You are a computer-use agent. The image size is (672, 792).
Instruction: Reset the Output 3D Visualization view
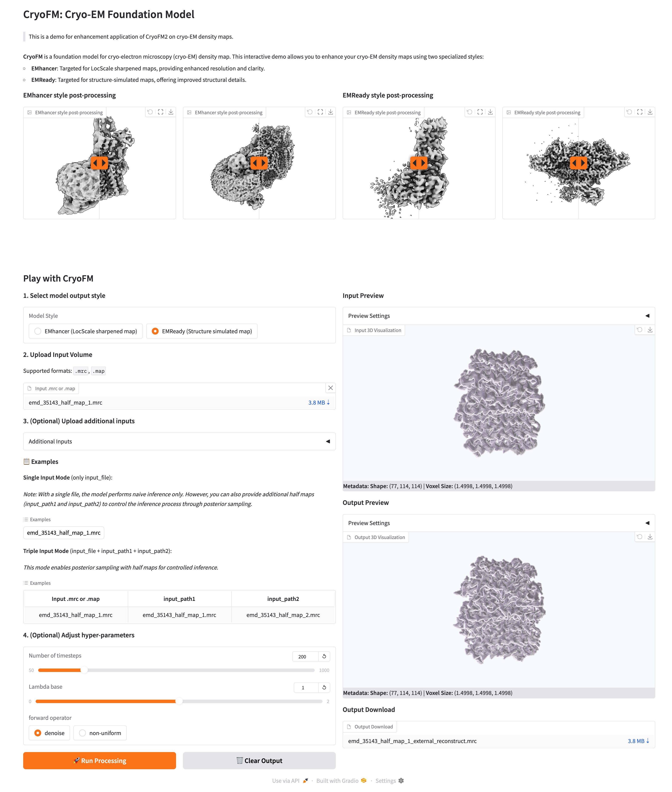[639, 537]
